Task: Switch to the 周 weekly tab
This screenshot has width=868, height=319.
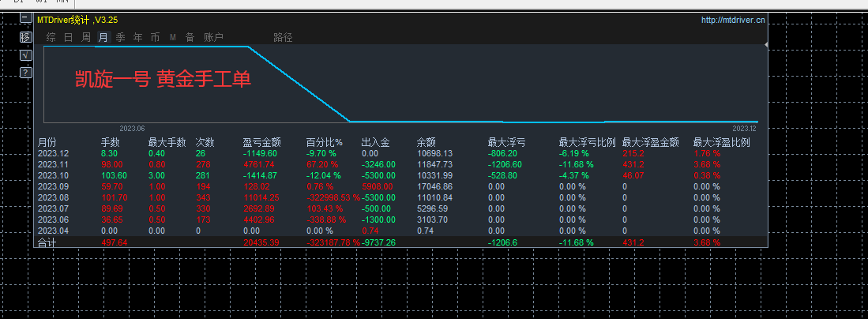Action: tap(86, 38)
